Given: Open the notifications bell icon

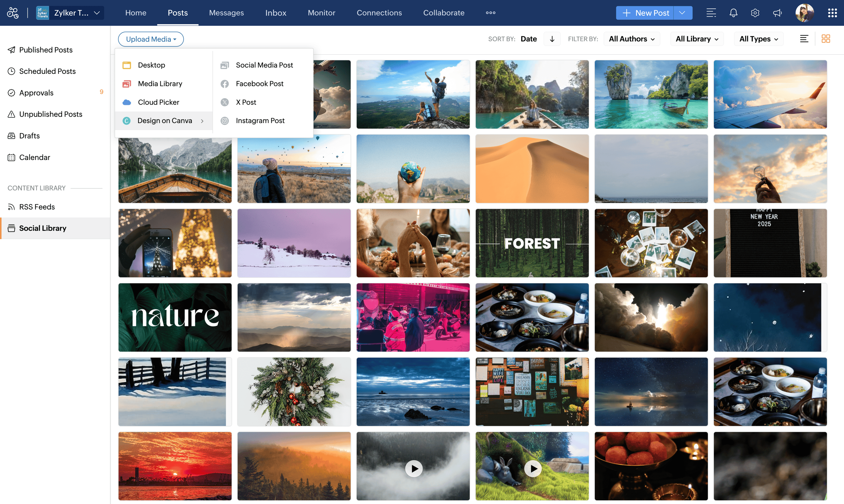Looking at the screenshot, I should (x=733, y=13).
